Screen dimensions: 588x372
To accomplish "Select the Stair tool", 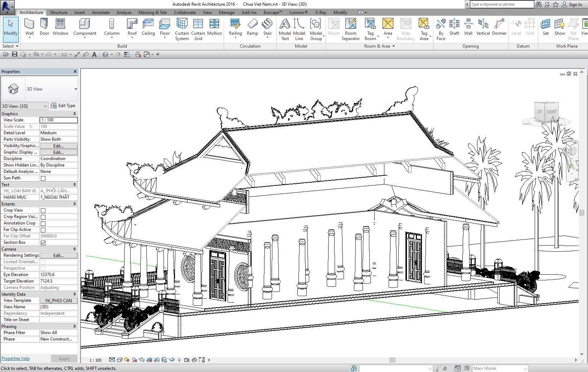I will click(x=267, y=28).
